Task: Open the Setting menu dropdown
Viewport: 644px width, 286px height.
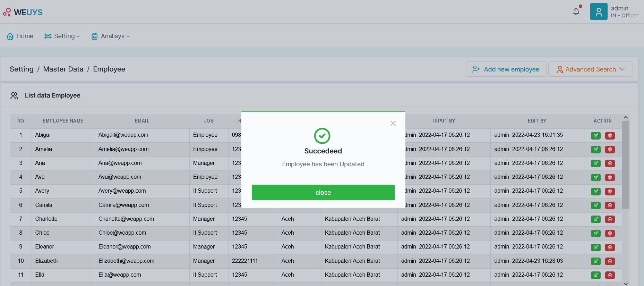Action: coord(62,36)
